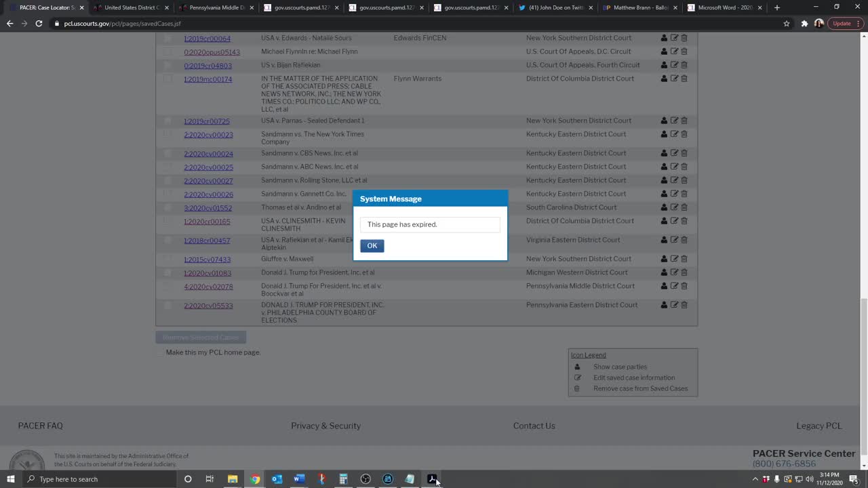Open Microsoft Word from the taskbar
Viewport: 868px width, 488px height.
299,479
